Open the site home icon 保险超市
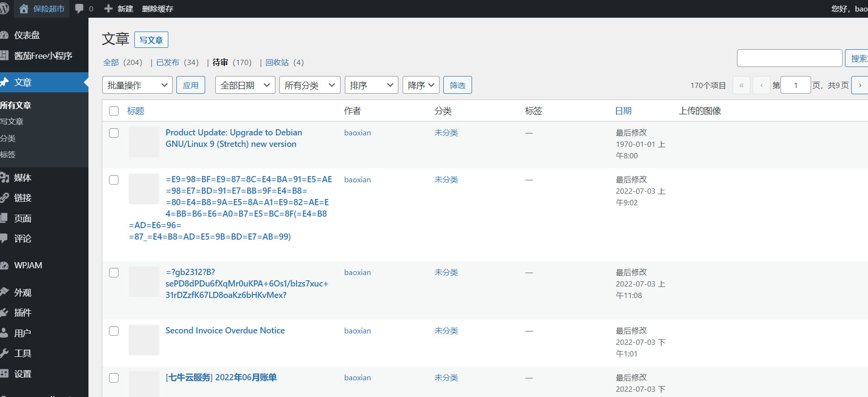868x397 pixels. coord(24,9)
